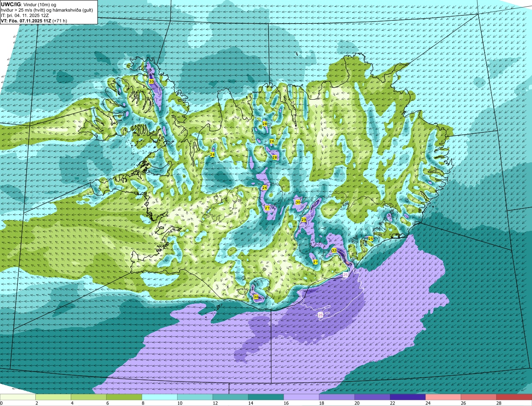
Task: Select the yellow peak gust label 29
Action: click(304, 220)
